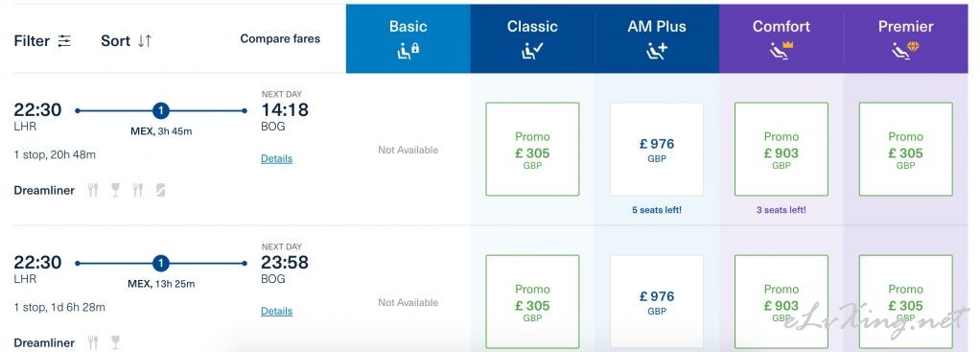Select the Premier tab header
This screenshot has width=980, height=352.
tap(905, 38)
